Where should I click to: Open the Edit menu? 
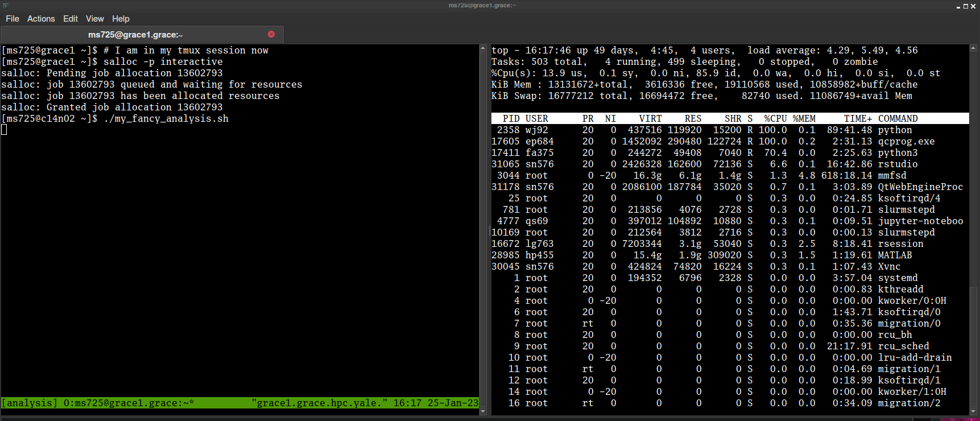(x=71, y=19)
